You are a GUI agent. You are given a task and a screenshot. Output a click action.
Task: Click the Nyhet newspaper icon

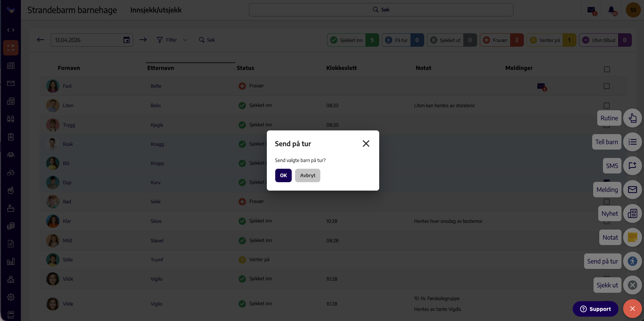632,213
